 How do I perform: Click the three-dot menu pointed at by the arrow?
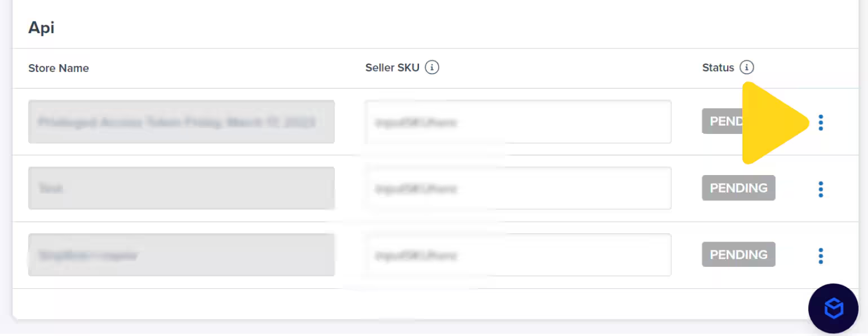pos(821,122)
